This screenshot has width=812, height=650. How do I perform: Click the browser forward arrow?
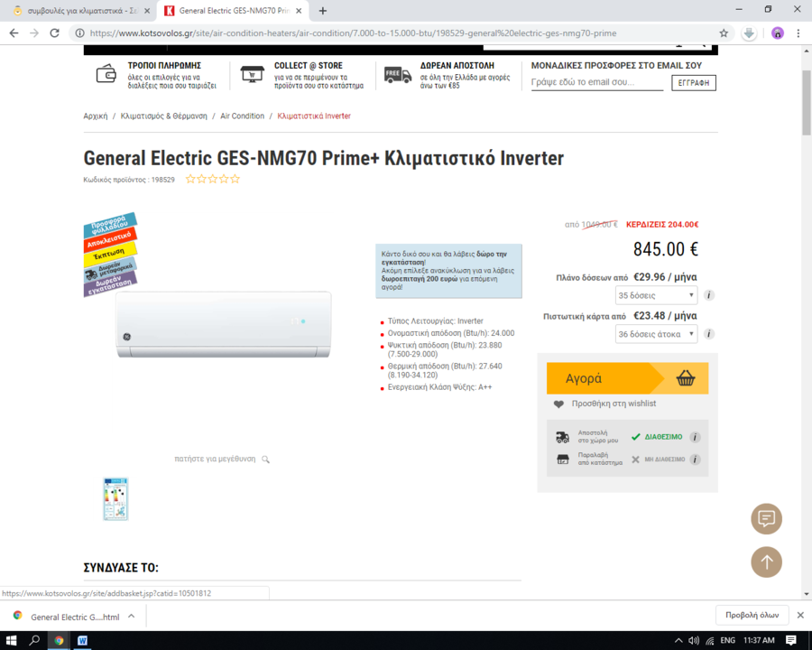pyautogui.click(x=34, y=33)
